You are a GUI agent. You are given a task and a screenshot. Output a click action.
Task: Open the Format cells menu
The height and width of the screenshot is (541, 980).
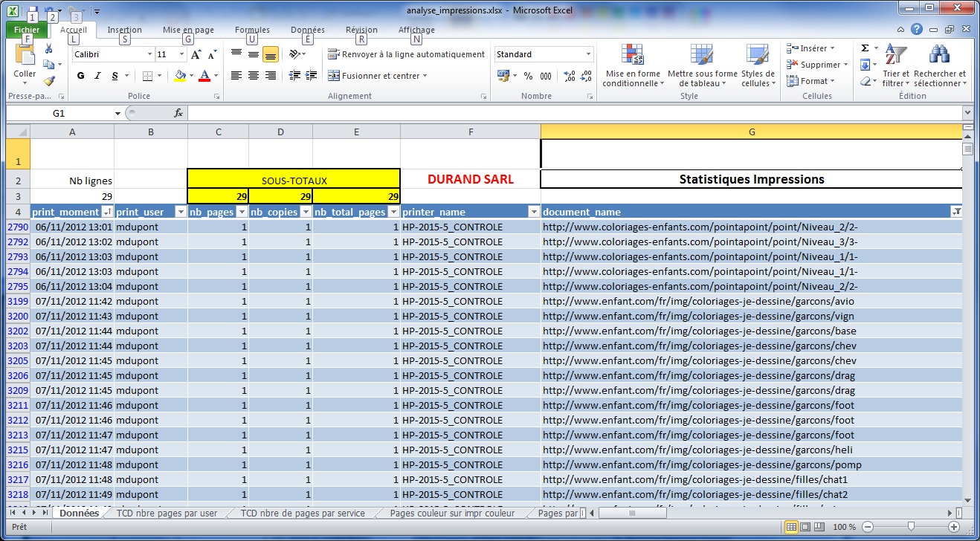[x=811, y=81]
